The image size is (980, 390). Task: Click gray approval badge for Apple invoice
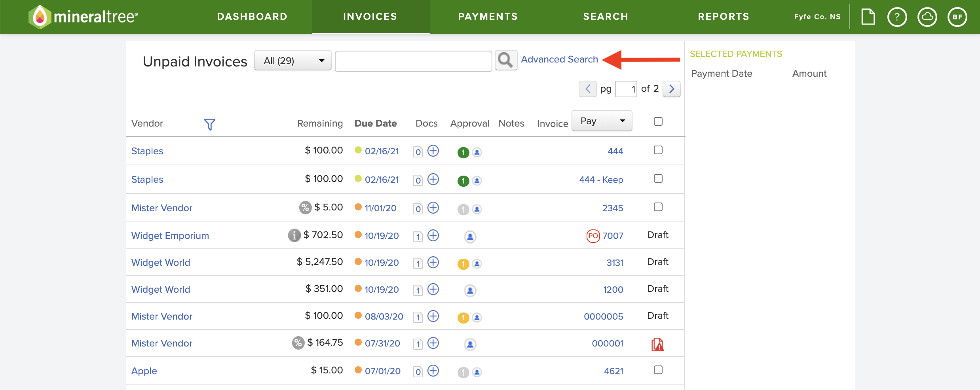[463, 372]
